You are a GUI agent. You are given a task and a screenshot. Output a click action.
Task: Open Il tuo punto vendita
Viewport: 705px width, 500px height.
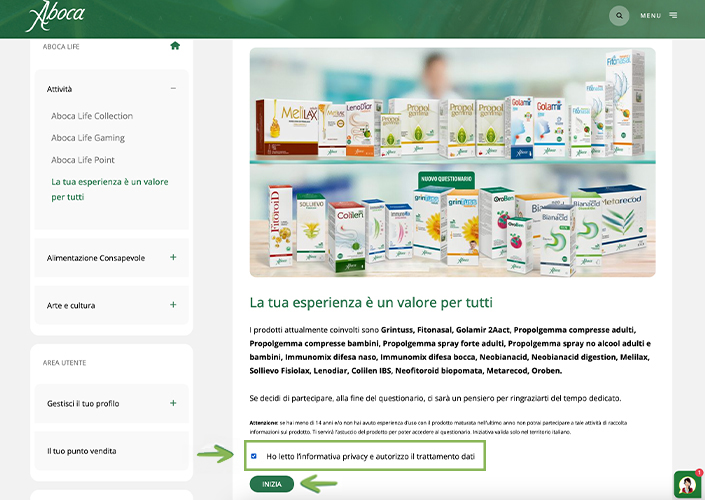point(112,451)
